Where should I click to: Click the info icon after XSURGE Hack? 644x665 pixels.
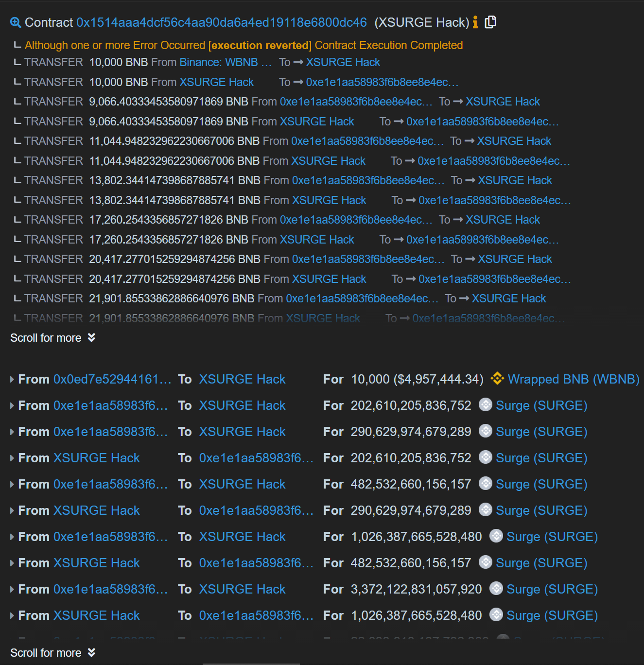click(475, 22)
